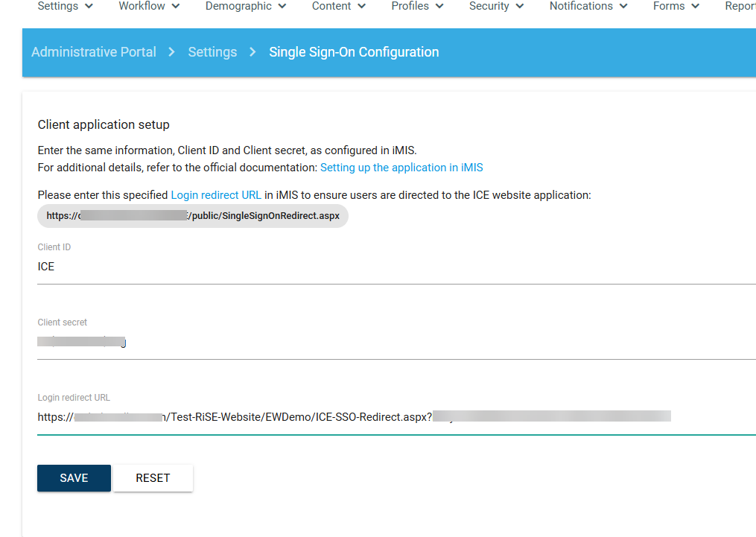Click the SingleSignOnRedirect.aspx URL chip
The image size is (756, 537).
pyautogui.click(x=193, y=216)
